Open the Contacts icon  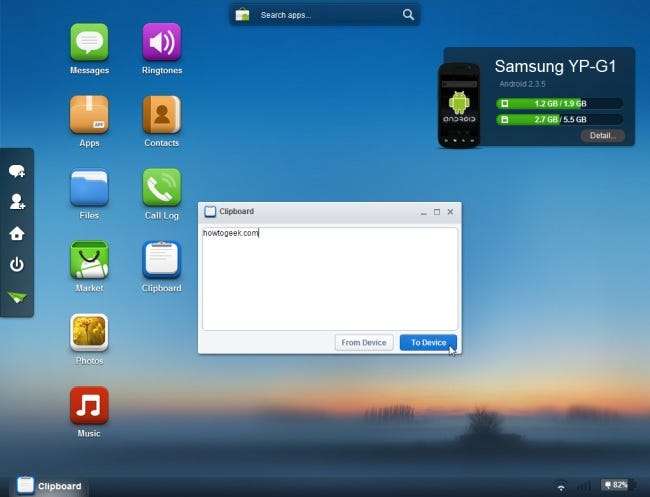[x=162, y=115]
